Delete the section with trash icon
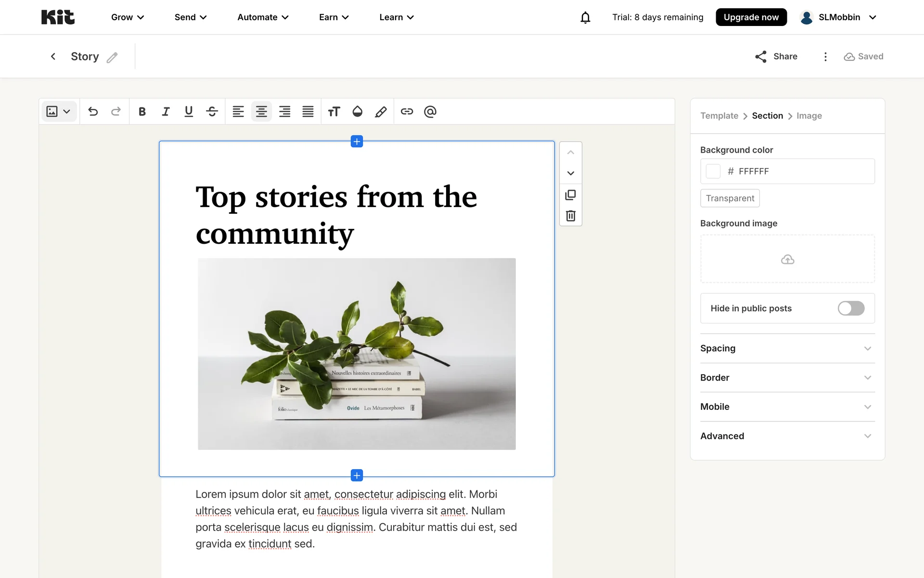The width and height of the screenshot is (924, 578). point(570,216)
